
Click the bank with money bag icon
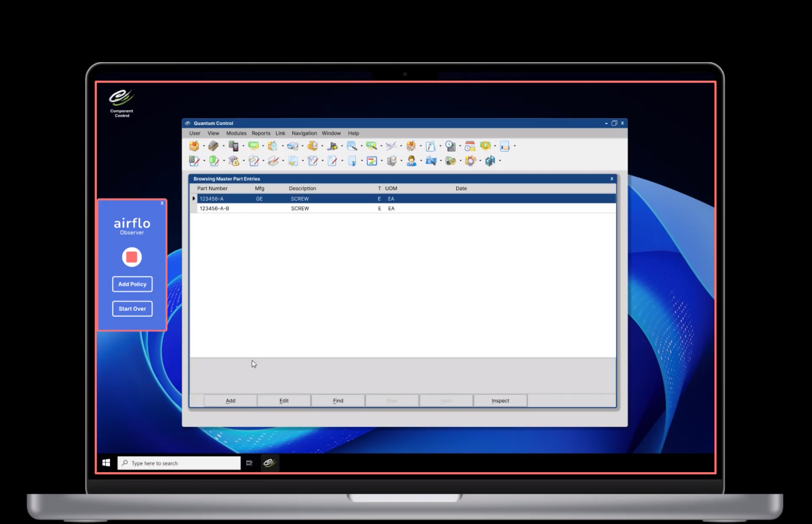tap(234, 161)
